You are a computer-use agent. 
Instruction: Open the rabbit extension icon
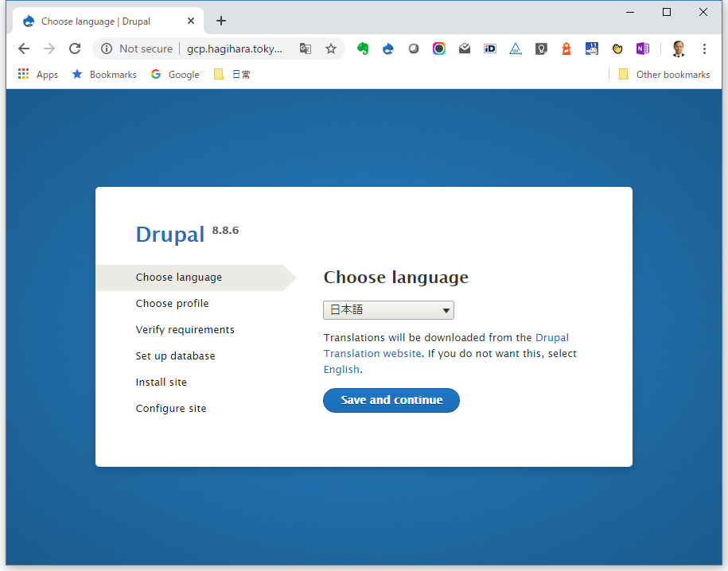(591, 49)
